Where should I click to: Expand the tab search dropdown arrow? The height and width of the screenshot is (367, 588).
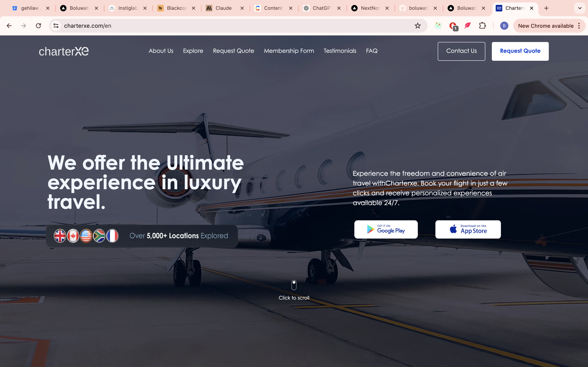(580, 8)
